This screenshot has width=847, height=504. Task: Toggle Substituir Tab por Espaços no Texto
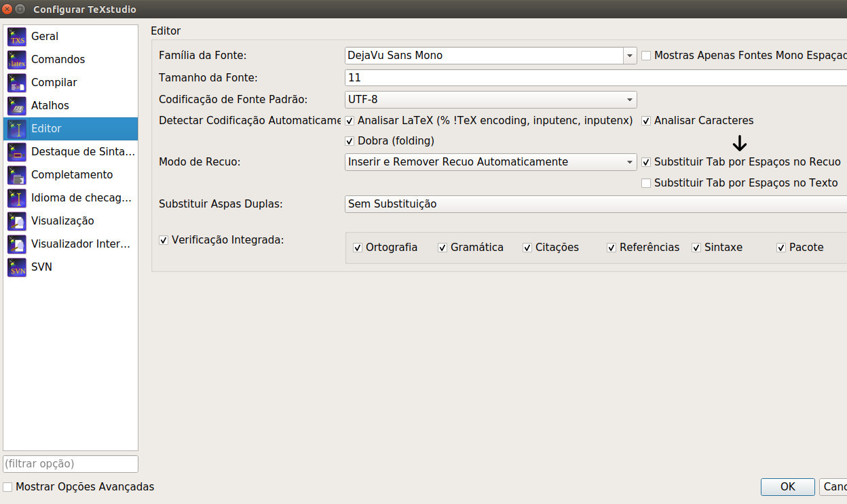(646, 183)
